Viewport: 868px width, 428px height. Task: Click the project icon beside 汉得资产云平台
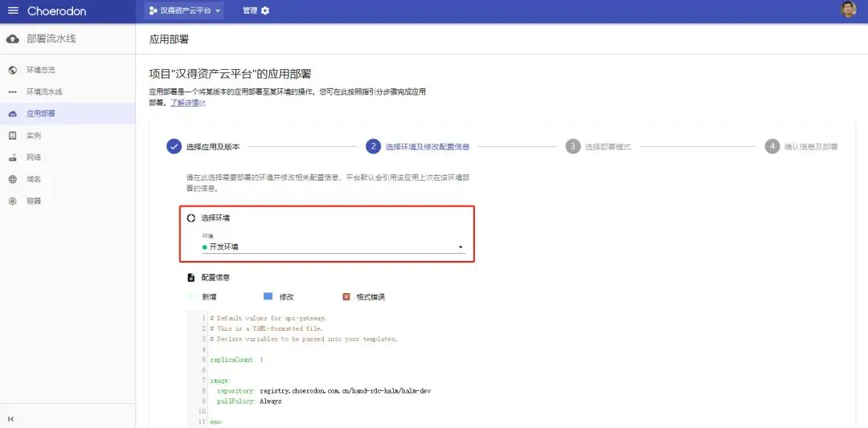pos(153,10)
